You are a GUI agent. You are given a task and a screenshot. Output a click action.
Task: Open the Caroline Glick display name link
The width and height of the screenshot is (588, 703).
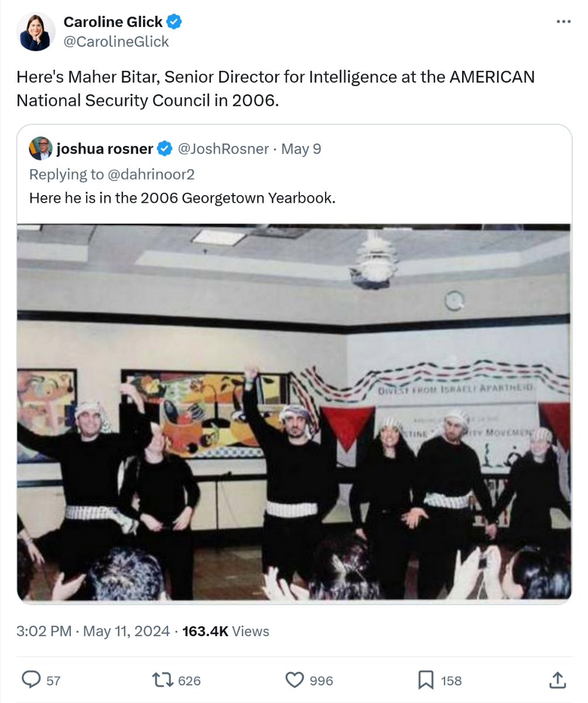coord(112,22)
